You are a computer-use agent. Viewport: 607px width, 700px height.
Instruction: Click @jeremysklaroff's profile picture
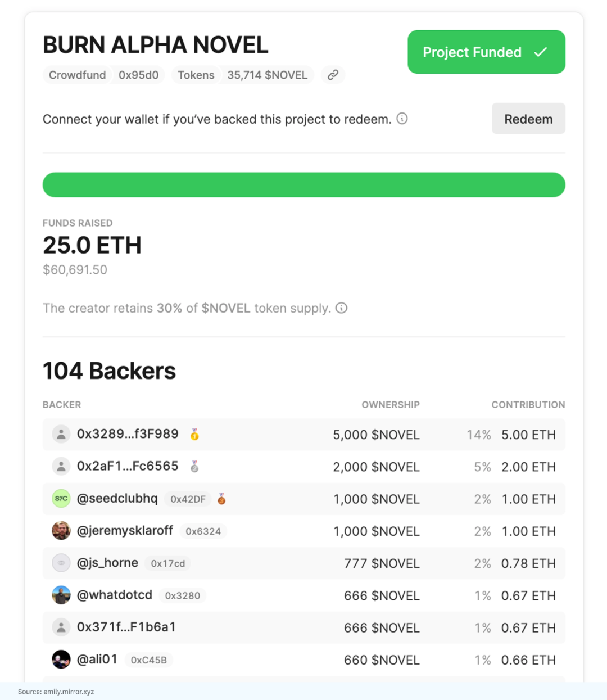61,531
